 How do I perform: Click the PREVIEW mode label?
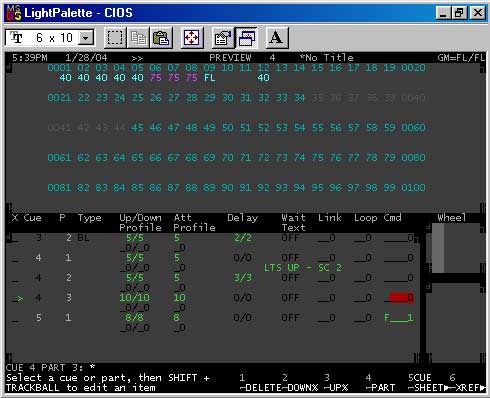click(x=230, y=58)
